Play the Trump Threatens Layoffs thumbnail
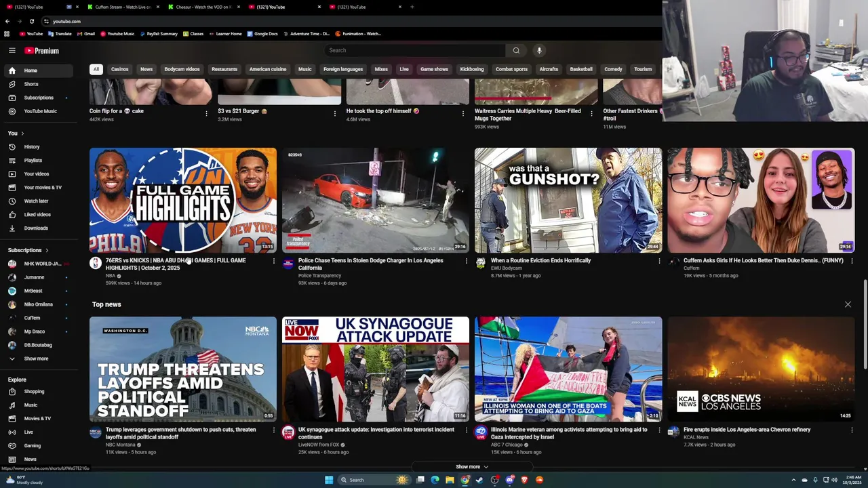Screen dimensions: 868x488 [x=183, y=369]
